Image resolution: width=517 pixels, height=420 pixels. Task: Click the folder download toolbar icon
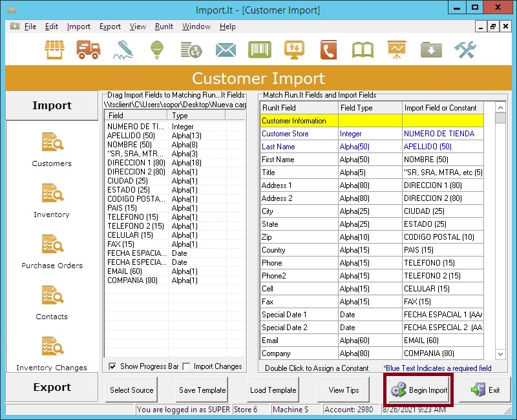[x=431, y=50]
